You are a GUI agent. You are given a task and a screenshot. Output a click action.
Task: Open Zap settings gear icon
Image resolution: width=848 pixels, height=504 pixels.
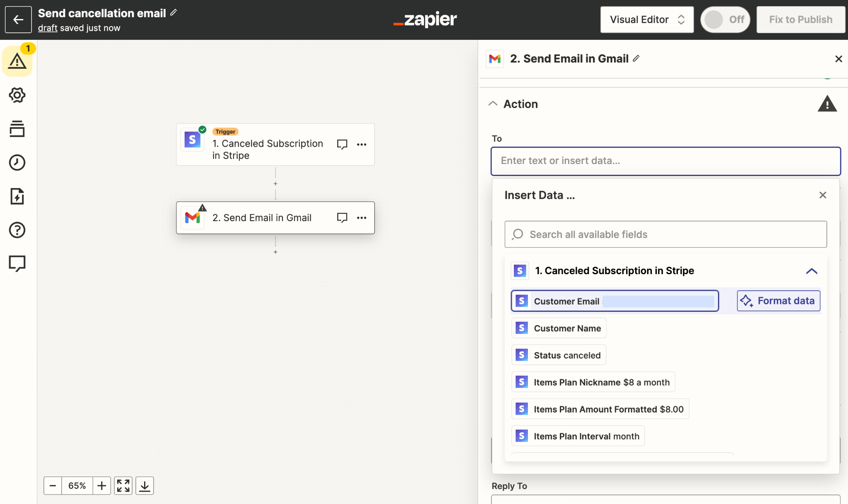(x=17, y=95)
